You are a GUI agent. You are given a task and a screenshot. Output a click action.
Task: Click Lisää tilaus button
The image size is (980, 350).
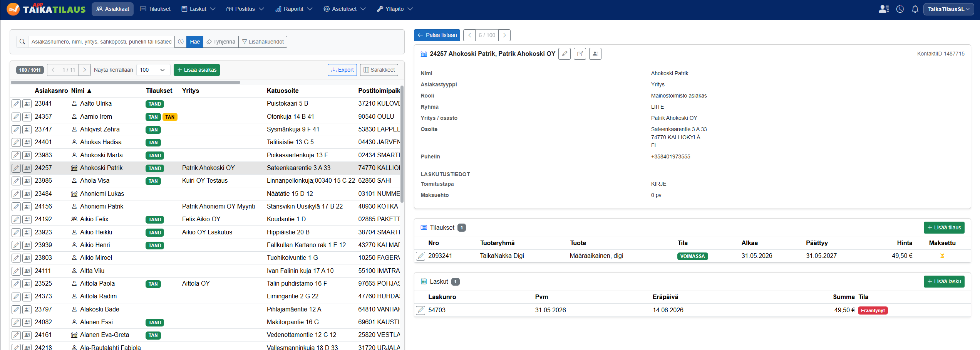pos(944,227)
